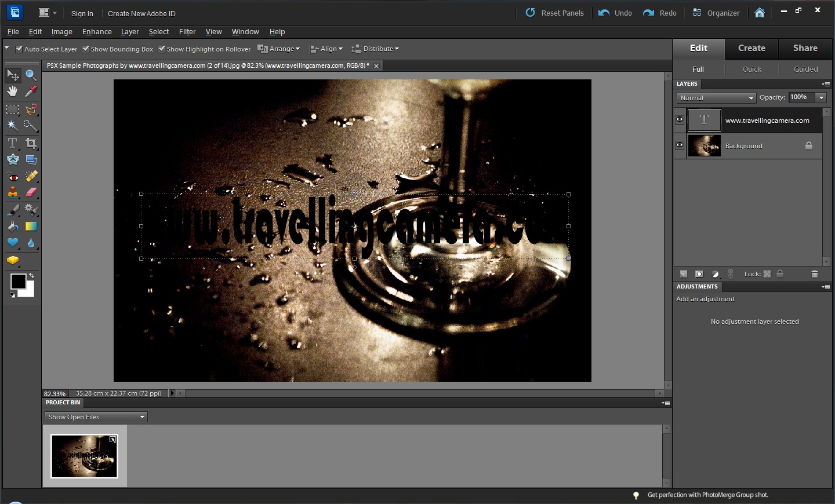The height and width of the screenshot is (504, 835).
Task: Select the Clone Stamp tool
Action: coord(13,193)
